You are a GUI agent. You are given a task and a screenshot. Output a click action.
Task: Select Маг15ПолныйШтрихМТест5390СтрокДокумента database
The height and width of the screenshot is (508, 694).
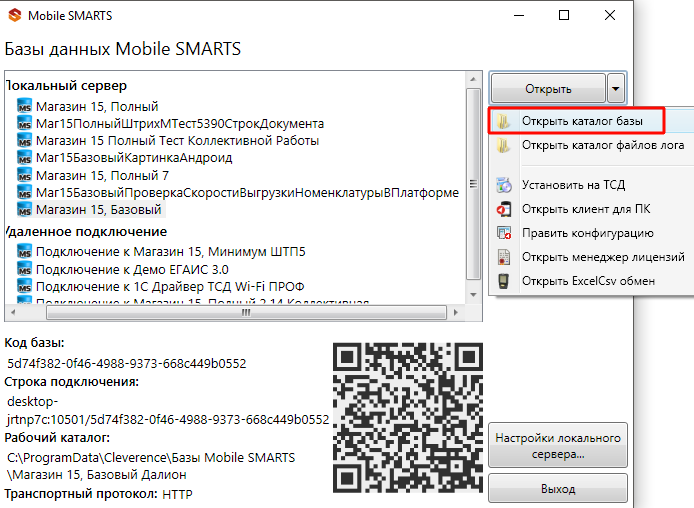pyautogui.click(x=180, y=123)
